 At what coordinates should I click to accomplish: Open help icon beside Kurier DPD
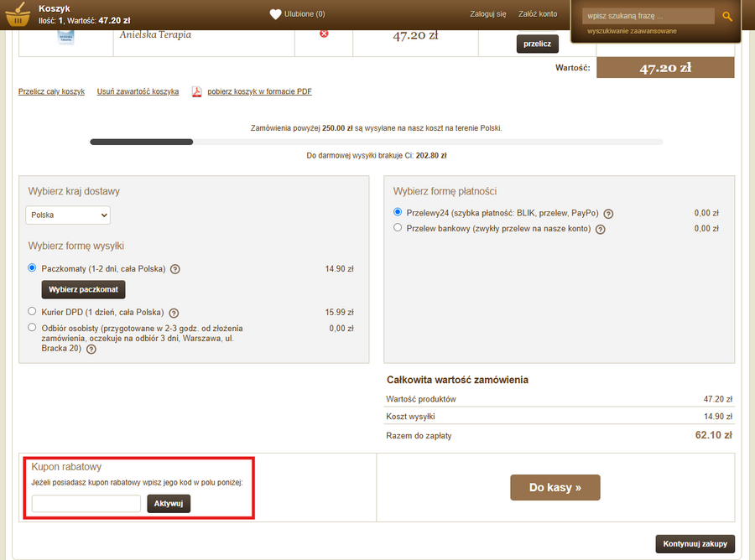pyautogui.click(x=174, y=312)
